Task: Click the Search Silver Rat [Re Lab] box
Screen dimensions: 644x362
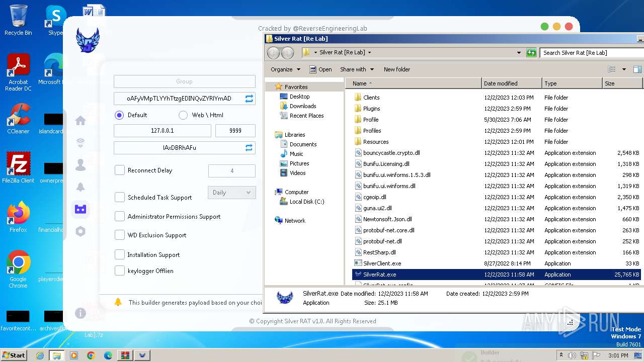Action: pos(591,52)
